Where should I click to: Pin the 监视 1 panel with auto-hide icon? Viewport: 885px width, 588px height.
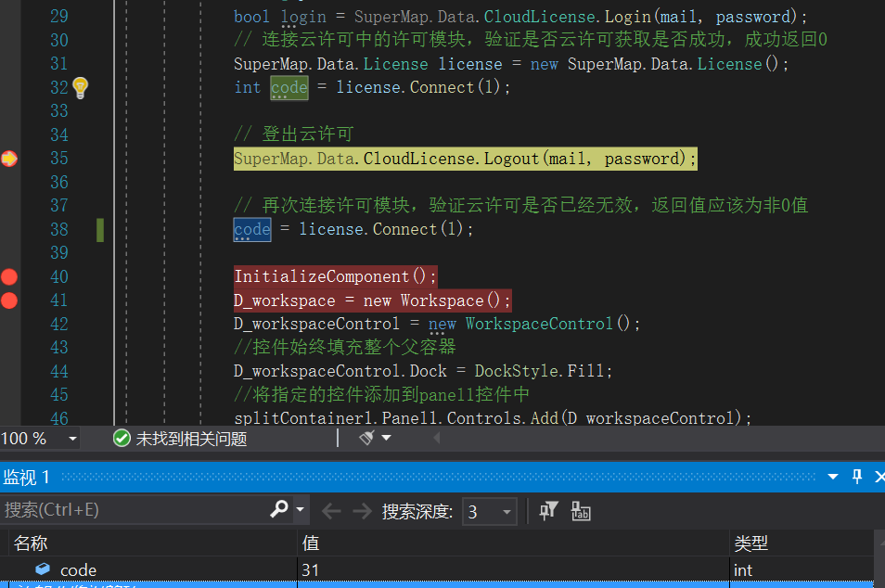point(857,477)
